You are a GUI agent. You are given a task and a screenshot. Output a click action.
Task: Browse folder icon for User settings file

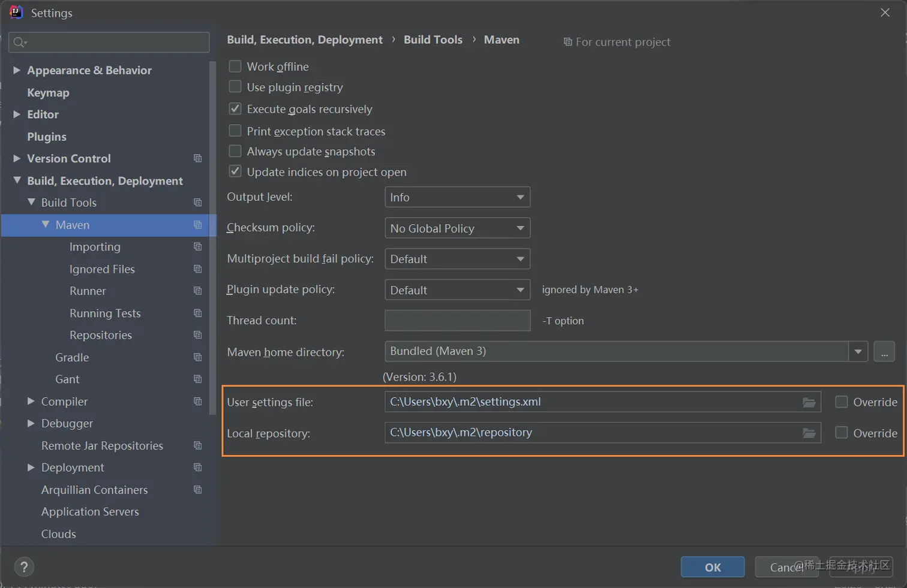[809, 402]
